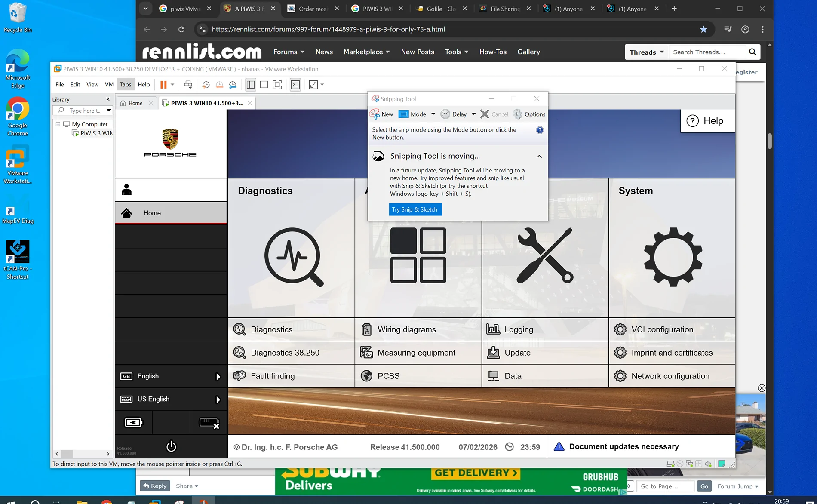Reload the rennlist page in Chrome

[x=181, y=29]
